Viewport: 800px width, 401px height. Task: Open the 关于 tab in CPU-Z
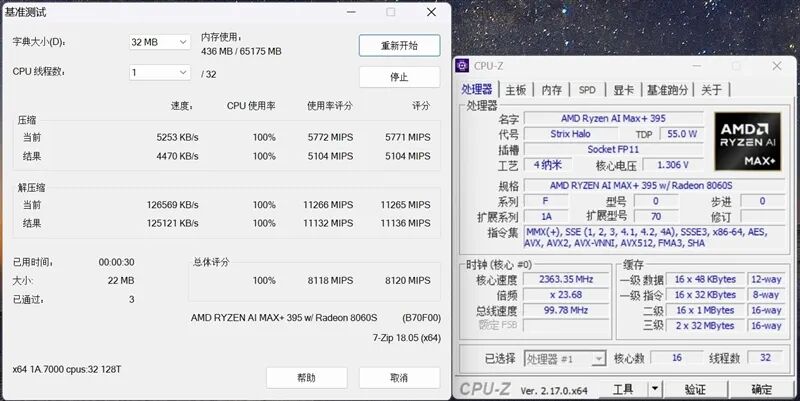tap(711, 90)
